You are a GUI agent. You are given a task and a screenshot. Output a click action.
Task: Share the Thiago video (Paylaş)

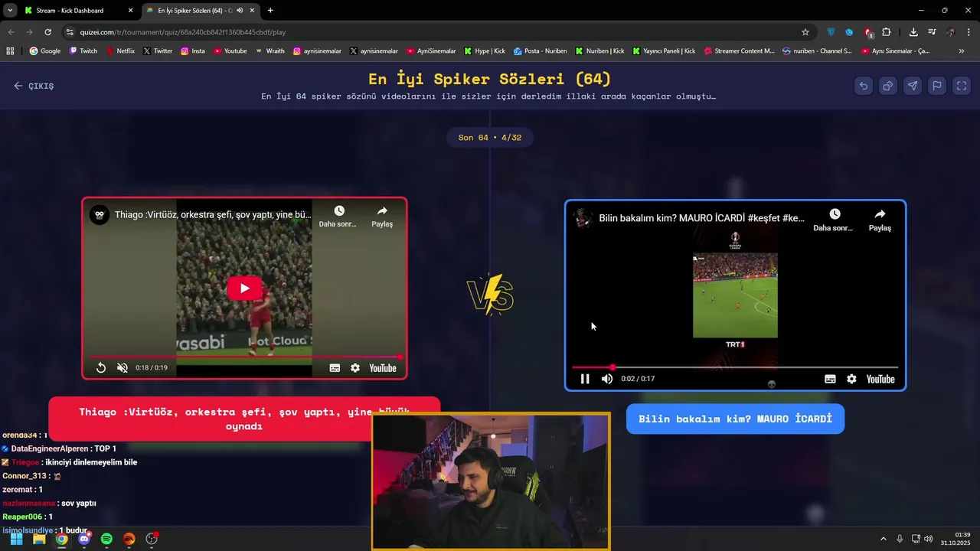(x=382, y=216)
